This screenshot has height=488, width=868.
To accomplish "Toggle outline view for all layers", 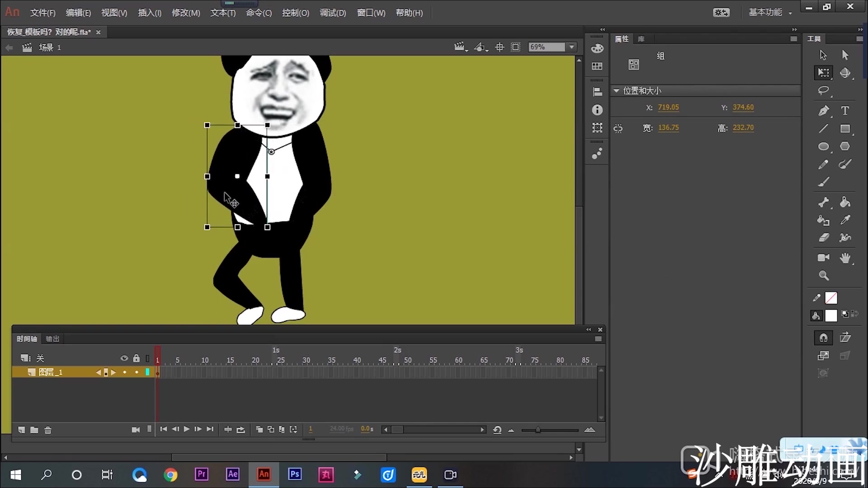I will [147, 359].
